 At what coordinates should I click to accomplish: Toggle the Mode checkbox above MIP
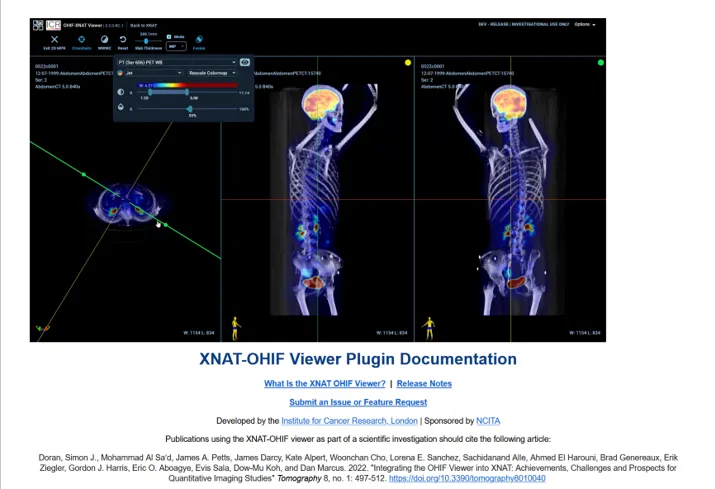169,37
